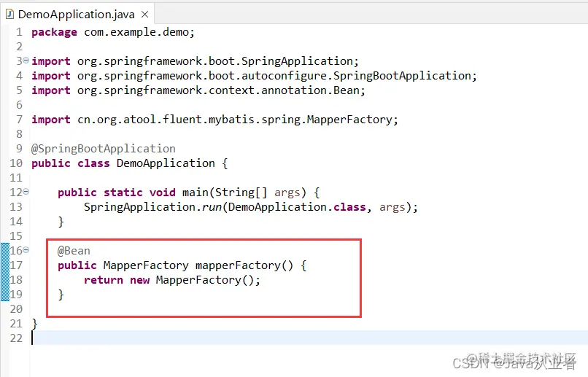The width and height of the screenshot is (588, 377).
Task: Click 'return new MapperFactory();' on line 18
Action: tap(171, 280)
